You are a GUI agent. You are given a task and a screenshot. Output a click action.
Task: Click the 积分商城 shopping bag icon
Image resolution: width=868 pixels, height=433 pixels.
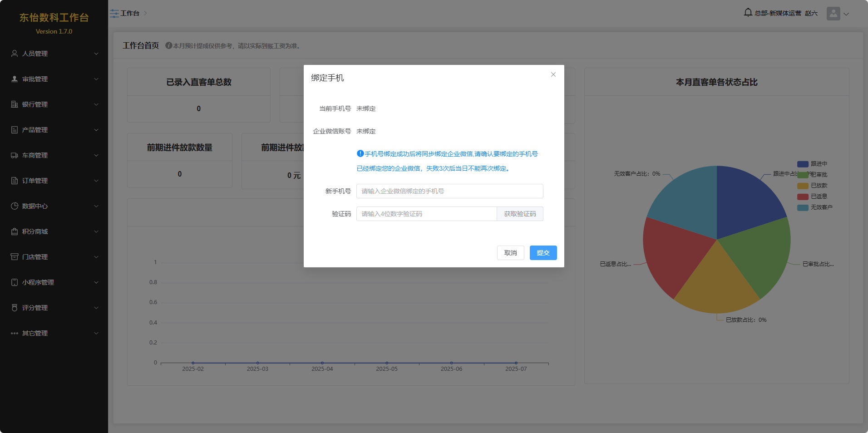tap(15, 231)
